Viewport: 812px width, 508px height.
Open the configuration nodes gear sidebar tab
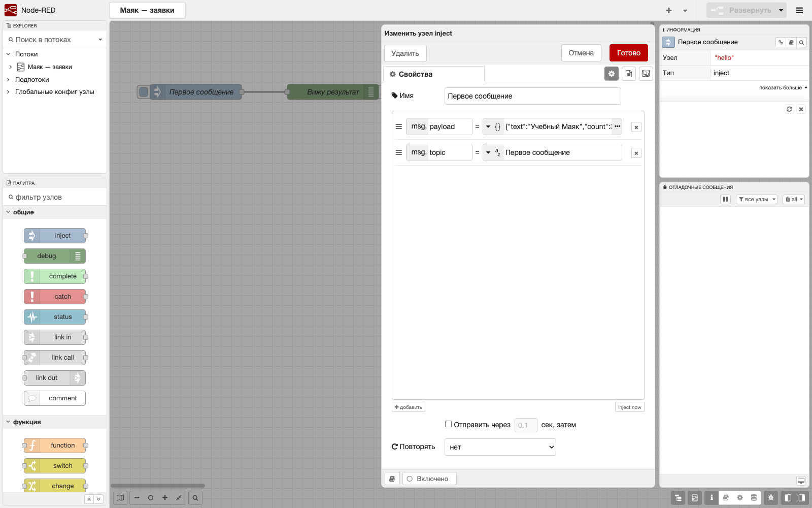click(740, 498)
